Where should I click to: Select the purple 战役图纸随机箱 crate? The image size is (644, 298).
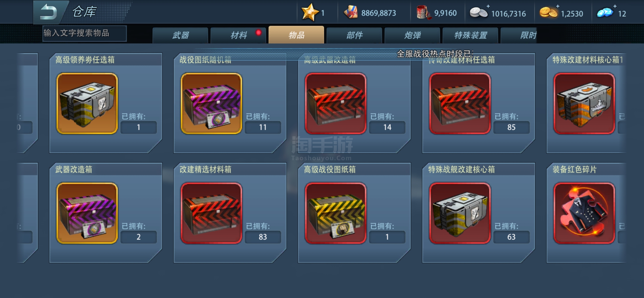(x=211, y=103)
